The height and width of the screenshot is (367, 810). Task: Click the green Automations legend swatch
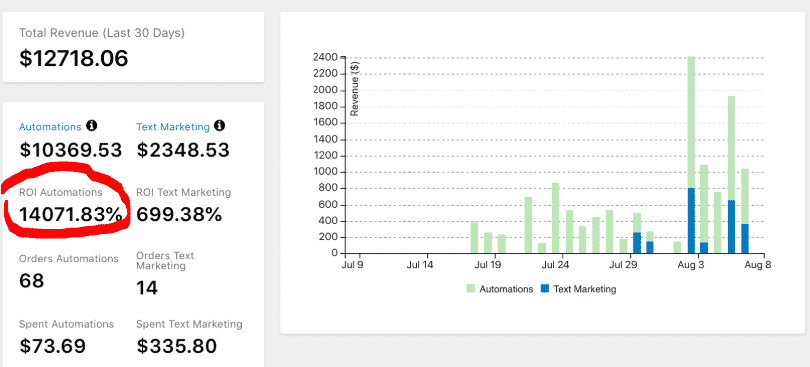click(x=471, y=288)
